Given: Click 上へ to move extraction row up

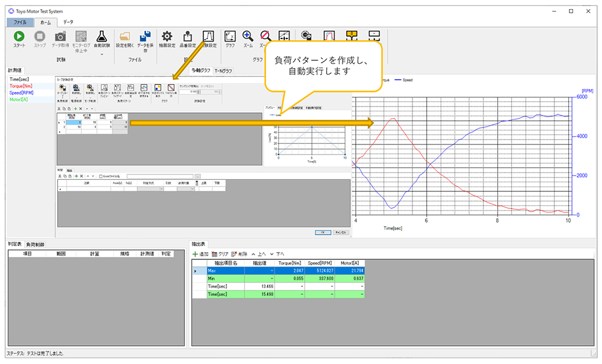Looking at the screenshot, I should tap(259, 254).
